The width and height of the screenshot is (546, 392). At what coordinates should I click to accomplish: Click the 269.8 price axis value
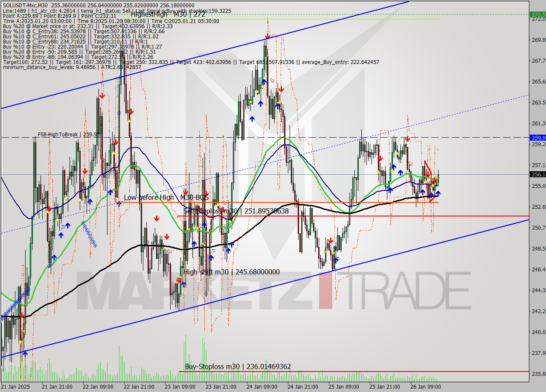pyautogui.click(x=538, y=40)
